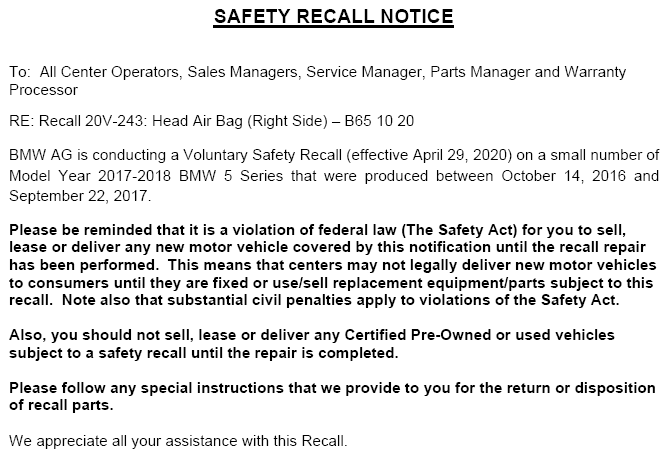The height and width of the screenshot is (458, 669).
Task: Click the "SAFETY RECALL NOTICE" heading
Action: (x=334, y=17)
